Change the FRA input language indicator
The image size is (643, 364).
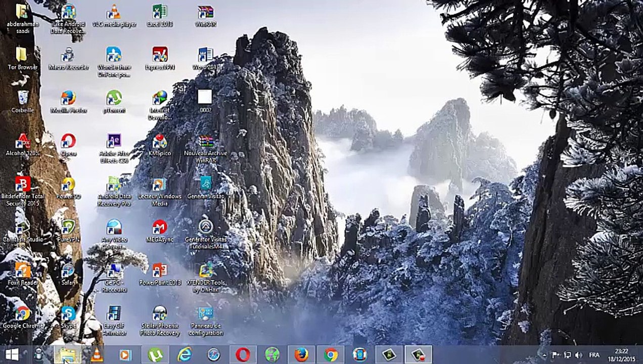[x=594, y=355]
